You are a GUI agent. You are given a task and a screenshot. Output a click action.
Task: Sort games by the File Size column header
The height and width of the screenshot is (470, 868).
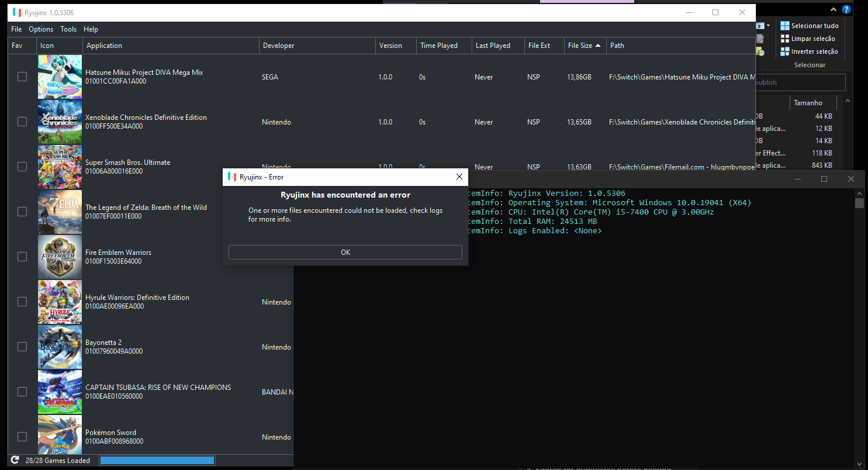(585, 46)
